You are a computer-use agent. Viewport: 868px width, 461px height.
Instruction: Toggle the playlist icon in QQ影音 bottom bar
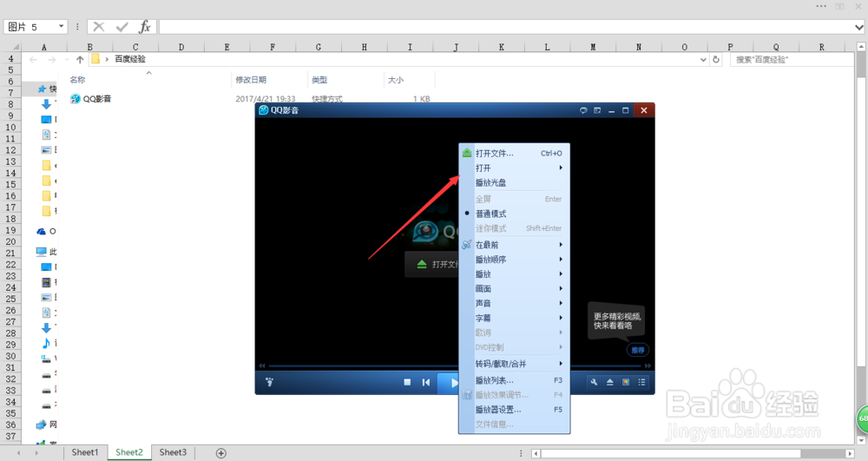(x=641, y=382)
